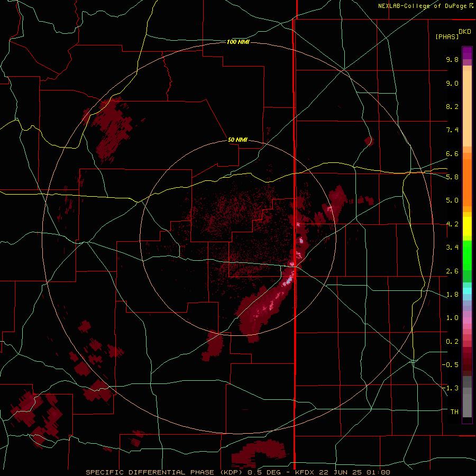The width and height of the screenshot is (476, 476).
Task: Click the 5.8 legend value
Action: (452, 177)
